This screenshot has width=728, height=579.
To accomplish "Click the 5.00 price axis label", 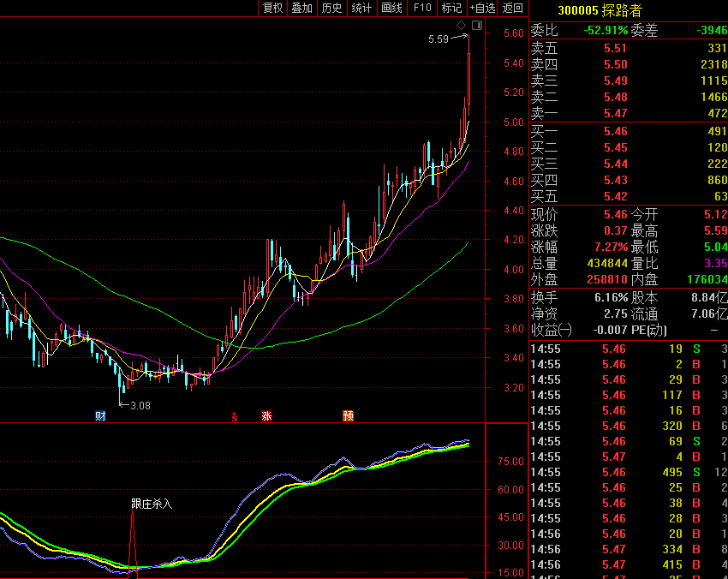I will click(x=514, y=122).
